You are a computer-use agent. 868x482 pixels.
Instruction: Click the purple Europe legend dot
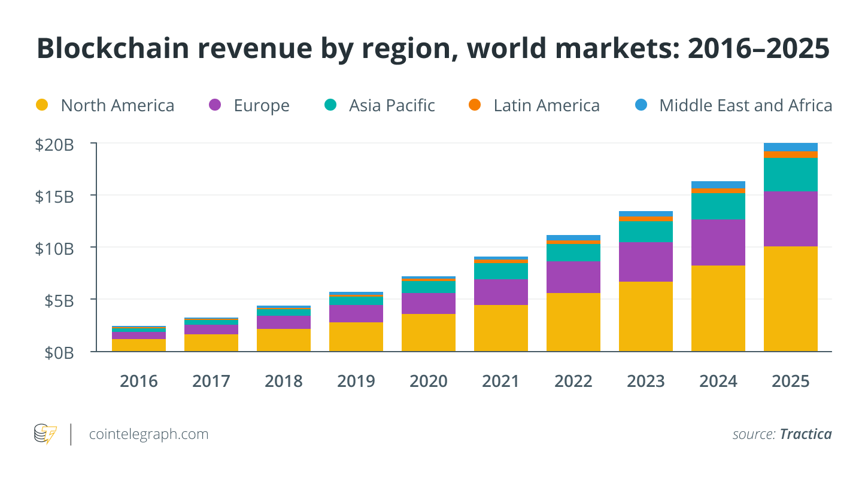(x=214, y=105)
